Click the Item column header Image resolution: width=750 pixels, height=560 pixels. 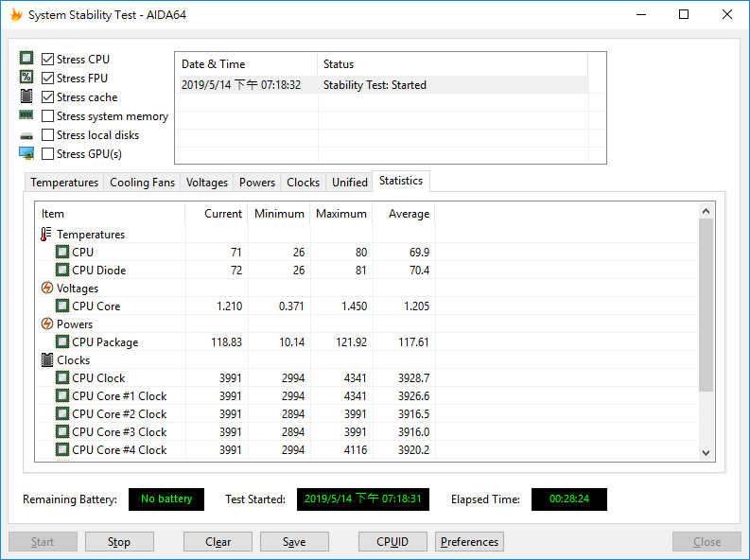(x=110, y=214)
